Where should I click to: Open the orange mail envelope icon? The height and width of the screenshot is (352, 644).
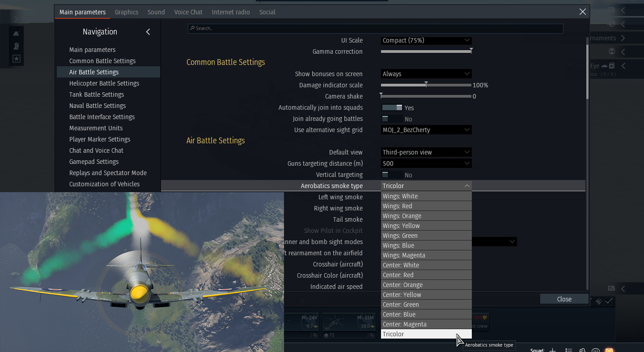point(609,350)
